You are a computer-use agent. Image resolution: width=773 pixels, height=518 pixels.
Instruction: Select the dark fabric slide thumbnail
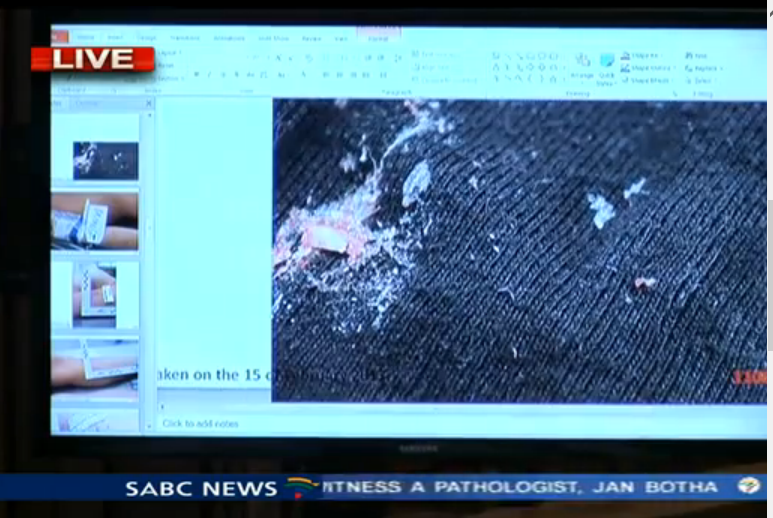coord(105,160)
